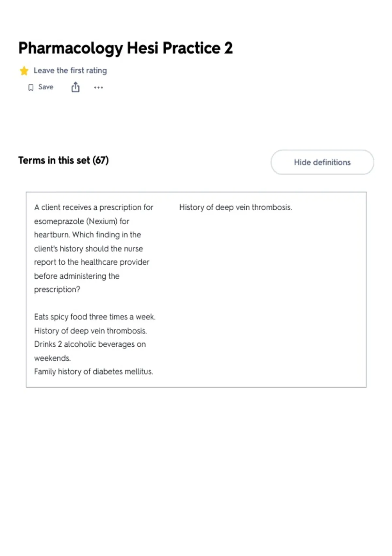Open the share icon
This screenshot has width=392, height=556.
coord(75,87)
